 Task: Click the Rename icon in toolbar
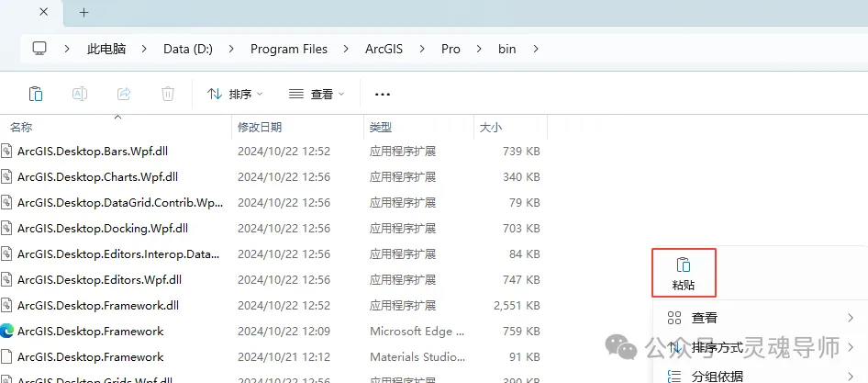click(80, 94)
